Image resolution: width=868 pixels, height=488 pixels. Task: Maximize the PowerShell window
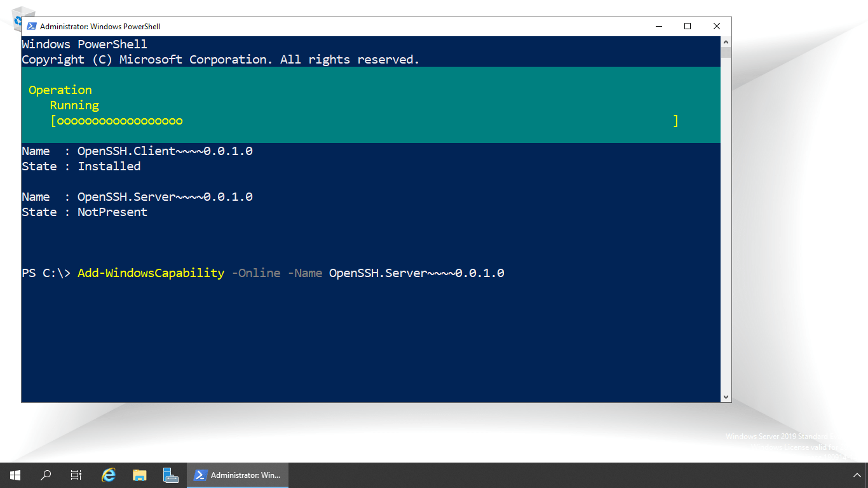(687, 27)
